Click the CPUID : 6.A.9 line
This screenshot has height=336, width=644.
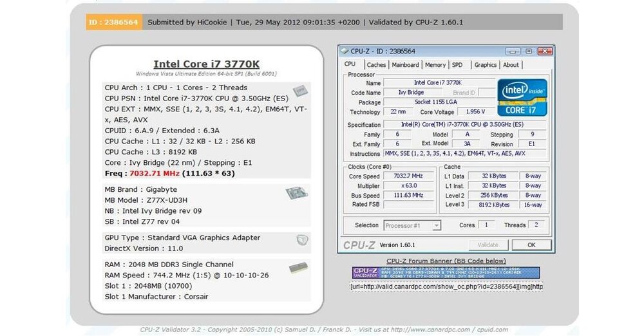[x=162, y=131]
